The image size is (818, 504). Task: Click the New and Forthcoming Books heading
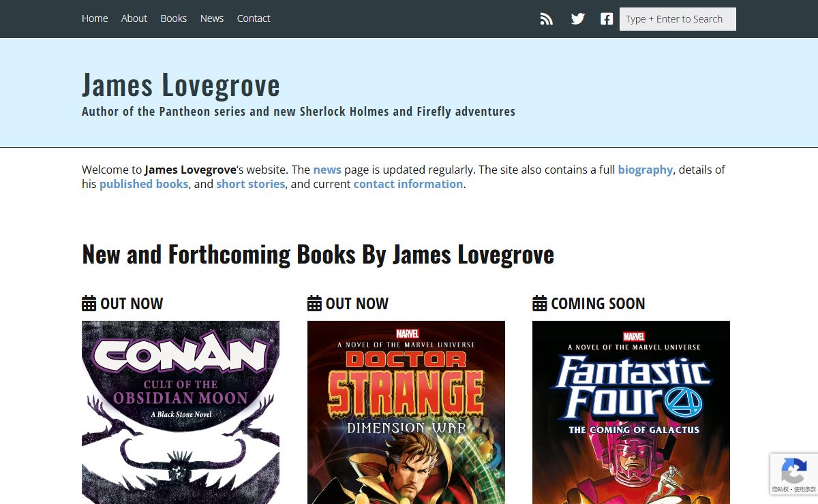tap(318, 254)
